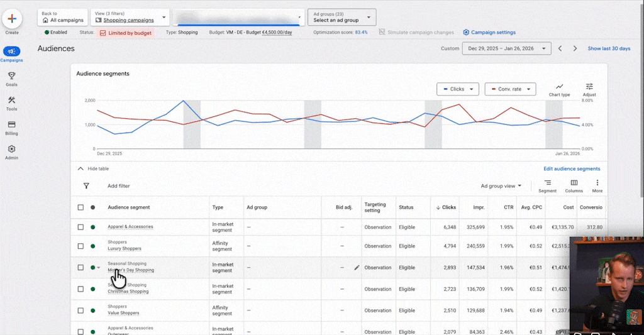Collapse the table with Hide table
644x335 pixels.
(x=93, y=168)
